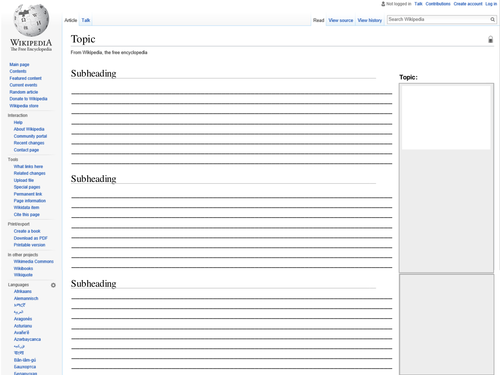Click Permanent link
Viewport: 500px width, 375px height.
(28, 194)
